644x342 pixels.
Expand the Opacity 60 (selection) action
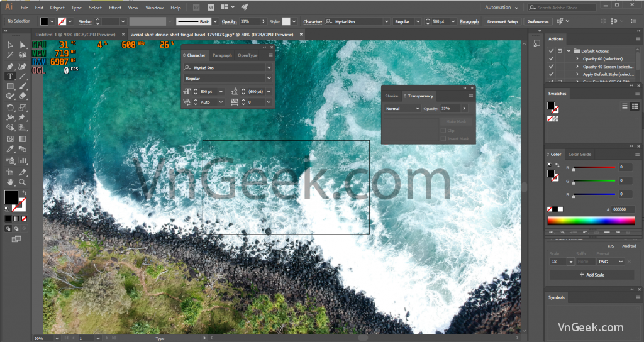click(x=577, y=58)
